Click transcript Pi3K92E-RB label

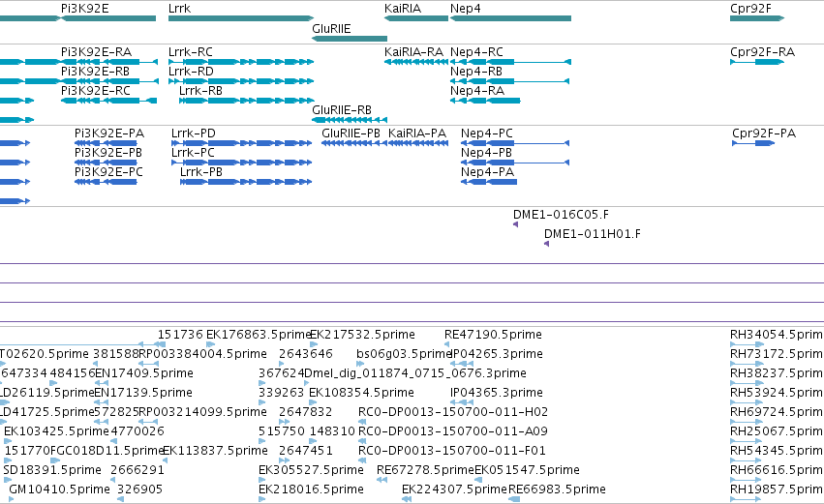pos(95,72)
